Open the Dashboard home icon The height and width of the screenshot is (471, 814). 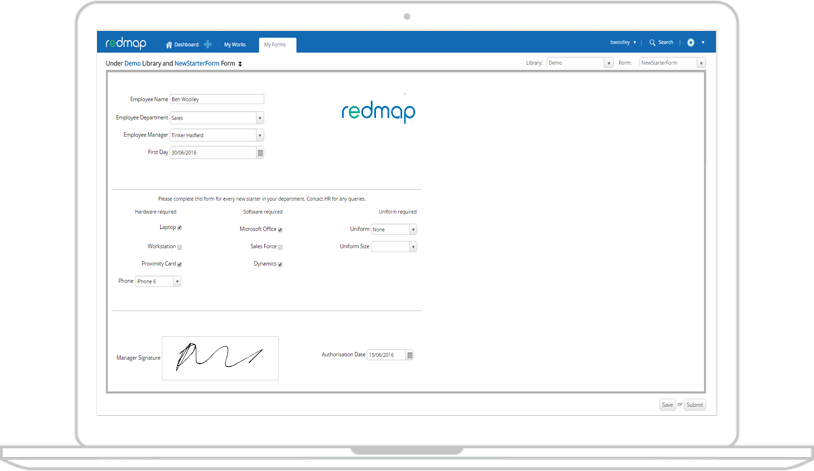pos(169,45)
